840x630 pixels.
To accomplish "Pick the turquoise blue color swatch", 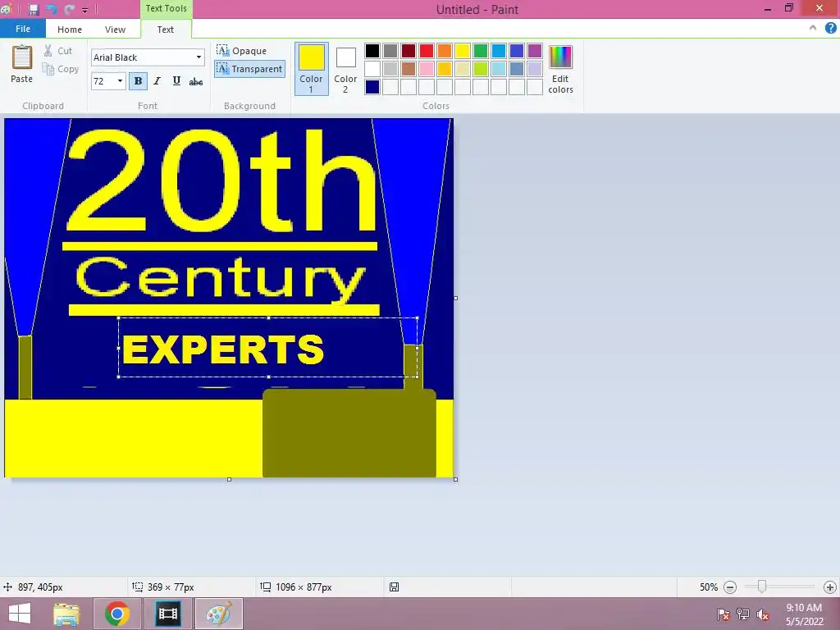I will tap(499, 51).
